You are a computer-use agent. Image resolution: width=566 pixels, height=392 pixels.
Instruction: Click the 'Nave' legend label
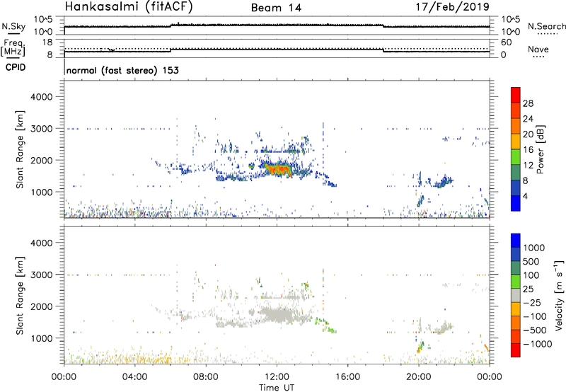click(x=538, y=49)
